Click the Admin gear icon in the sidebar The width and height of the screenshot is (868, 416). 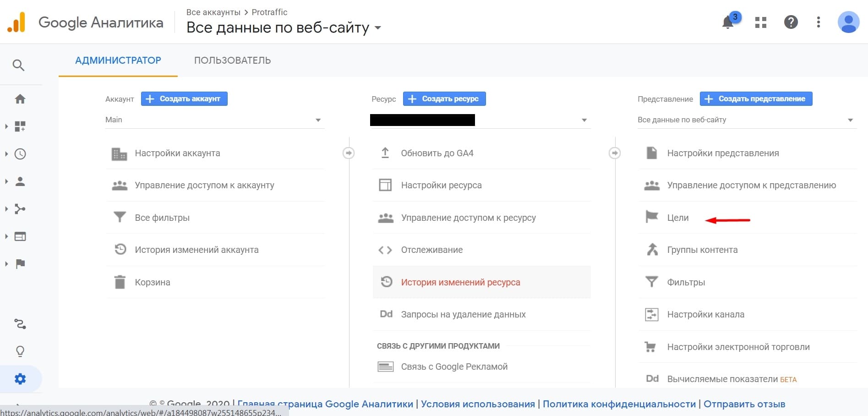pos(20,379)
